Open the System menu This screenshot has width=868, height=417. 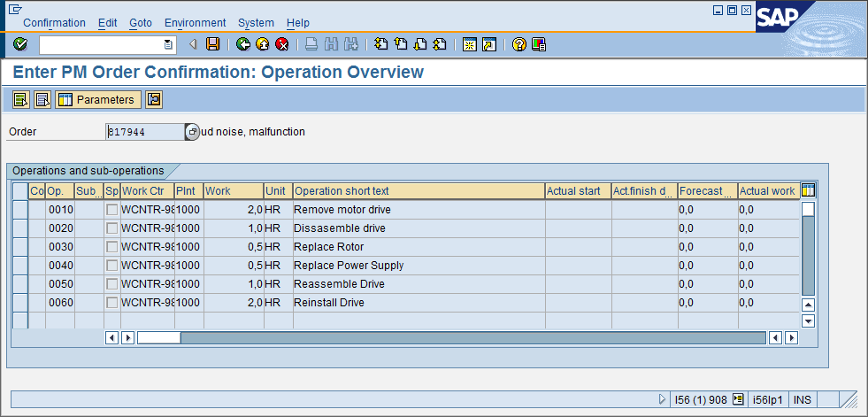pyautogui.click(x=256, y=23)
